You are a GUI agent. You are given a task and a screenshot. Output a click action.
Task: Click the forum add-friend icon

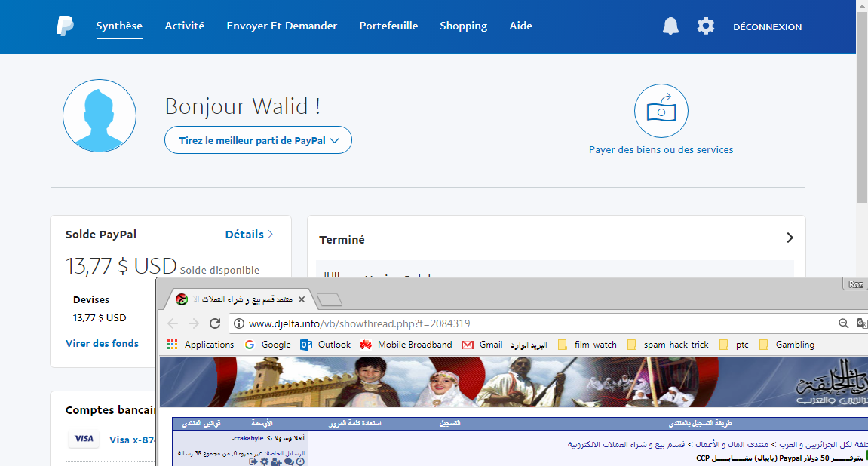coord(276,461)
